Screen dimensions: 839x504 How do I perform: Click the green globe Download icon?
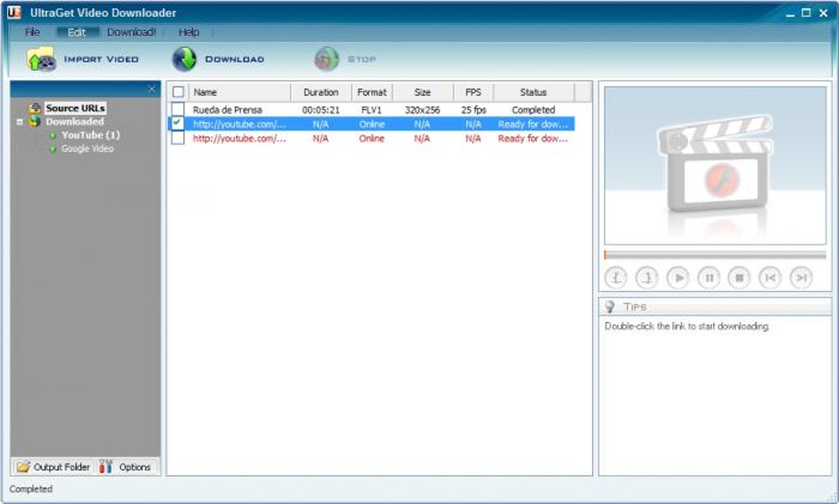[x=184, y=59]
